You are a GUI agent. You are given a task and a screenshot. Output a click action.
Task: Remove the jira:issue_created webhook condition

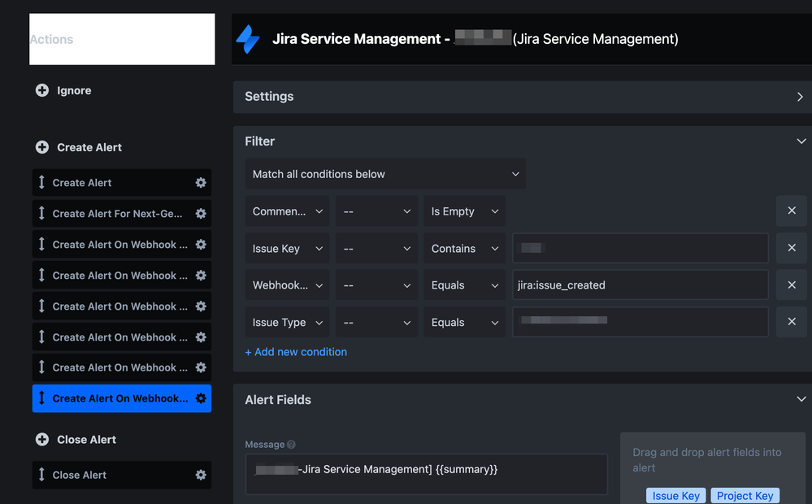click(792, 285)
